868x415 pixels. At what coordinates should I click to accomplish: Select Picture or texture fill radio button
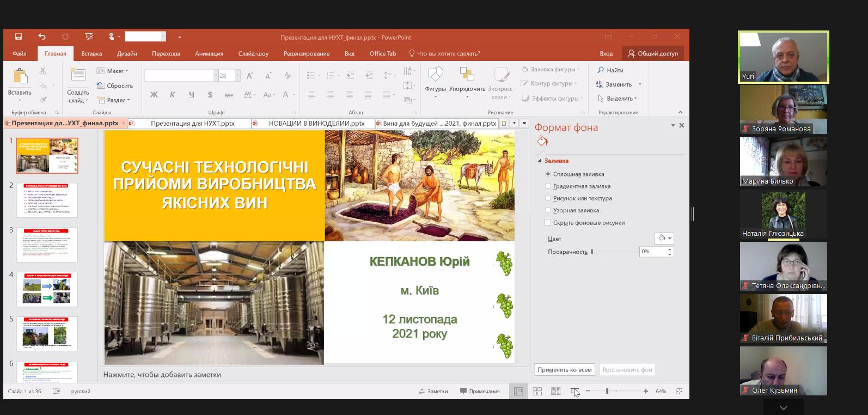[x=548, y=198]
